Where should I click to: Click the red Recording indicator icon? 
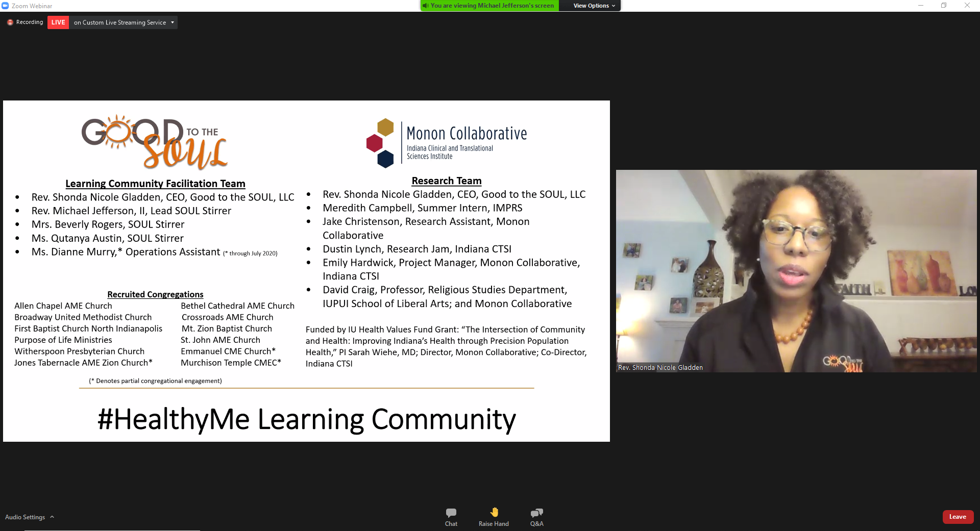[x=10, y=22]
